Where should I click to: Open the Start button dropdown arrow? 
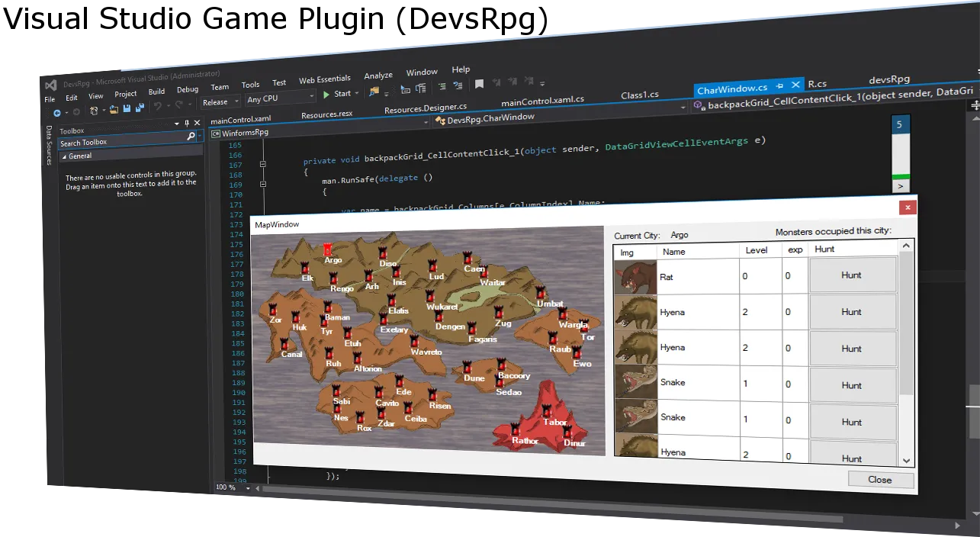pyautogui.click(x=357, y=93)
